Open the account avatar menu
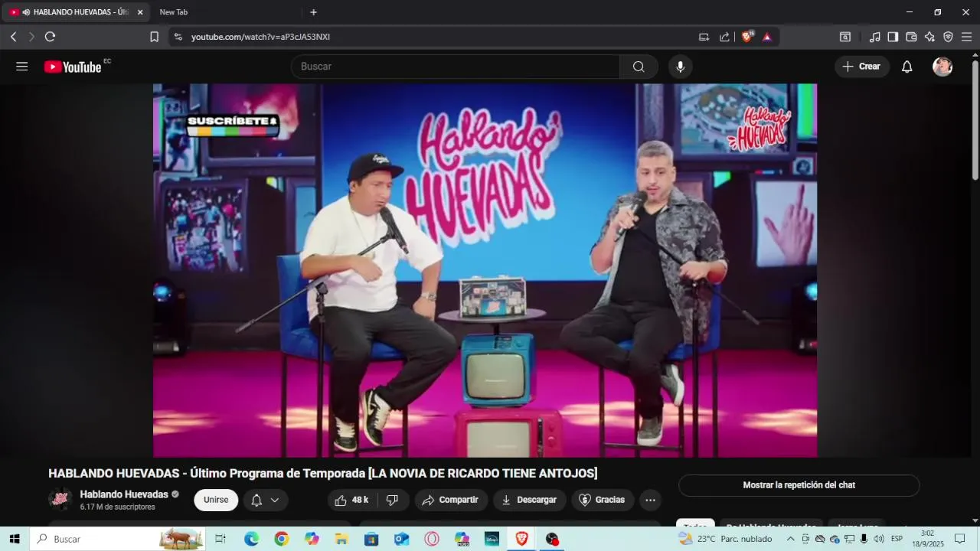980x551 pixels. click(x=942, y=67)
